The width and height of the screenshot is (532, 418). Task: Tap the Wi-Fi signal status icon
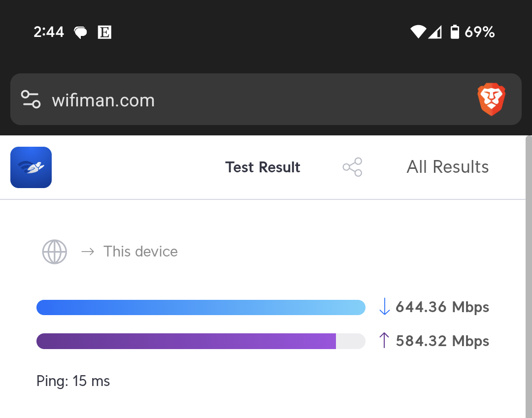[x=418, y=32]
